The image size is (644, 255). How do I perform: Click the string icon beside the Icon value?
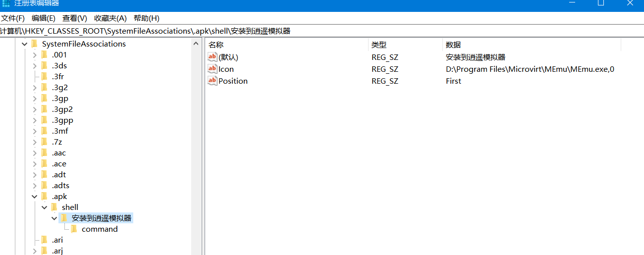point(213,69)
